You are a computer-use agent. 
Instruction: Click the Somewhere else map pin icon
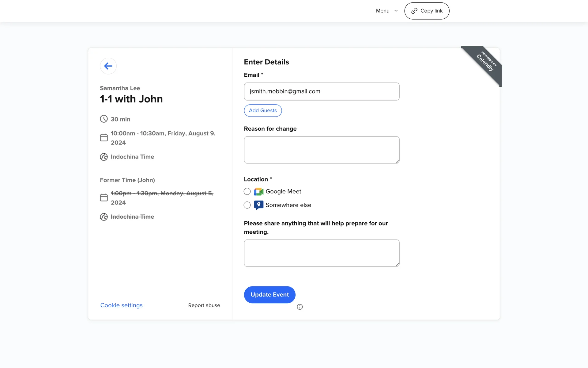tap(259, 205)
